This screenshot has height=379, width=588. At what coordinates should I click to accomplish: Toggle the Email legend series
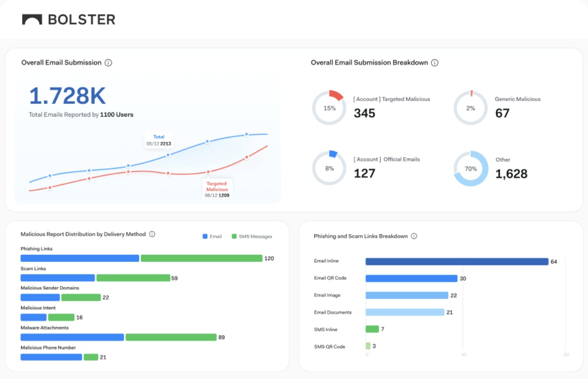click(212, 237)
